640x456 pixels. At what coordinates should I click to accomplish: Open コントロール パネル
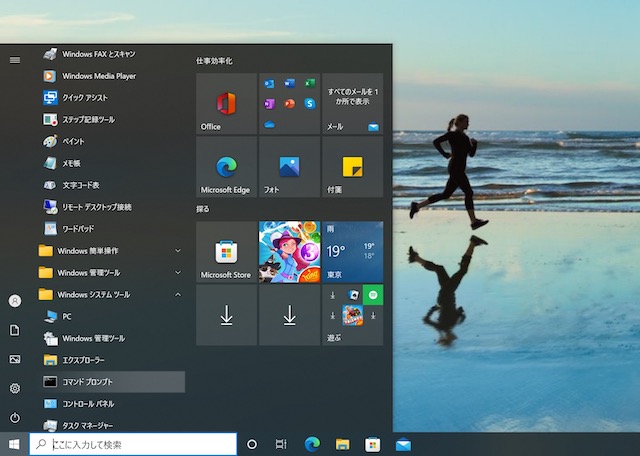[x=110, y=404]
